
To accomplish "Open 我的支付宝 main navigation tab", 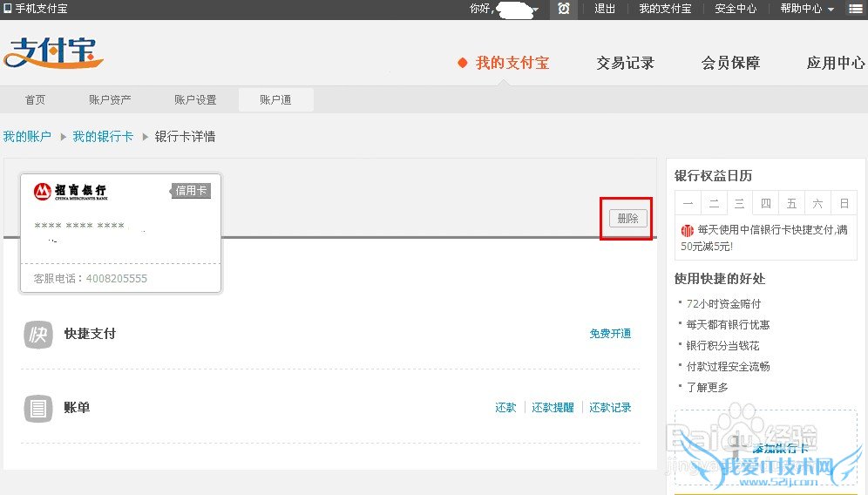I will [512, 63].
